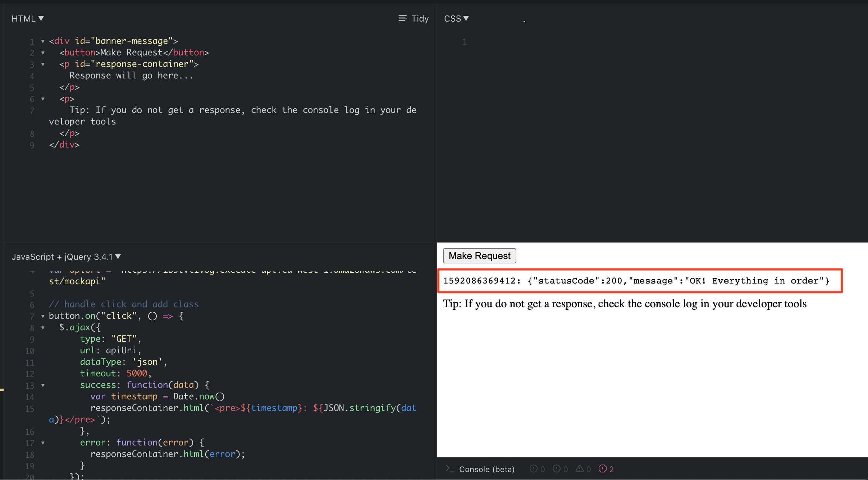Collapse the success function on line 13

pyautogui.click(x=43, y=385)
